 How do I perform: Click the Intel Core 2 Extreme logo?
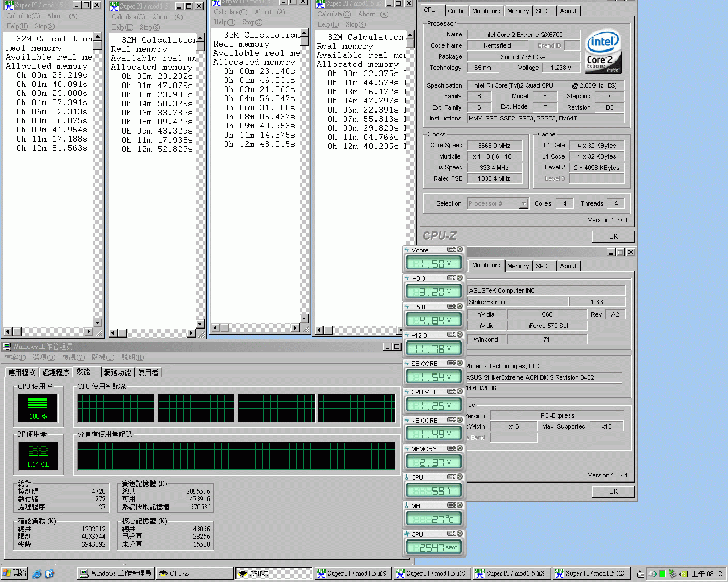[603, 52]
